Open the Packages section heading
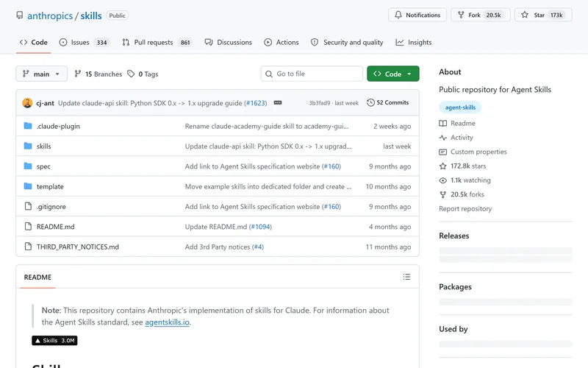Viewport: 588px width, 368px height. coord(455,287)
